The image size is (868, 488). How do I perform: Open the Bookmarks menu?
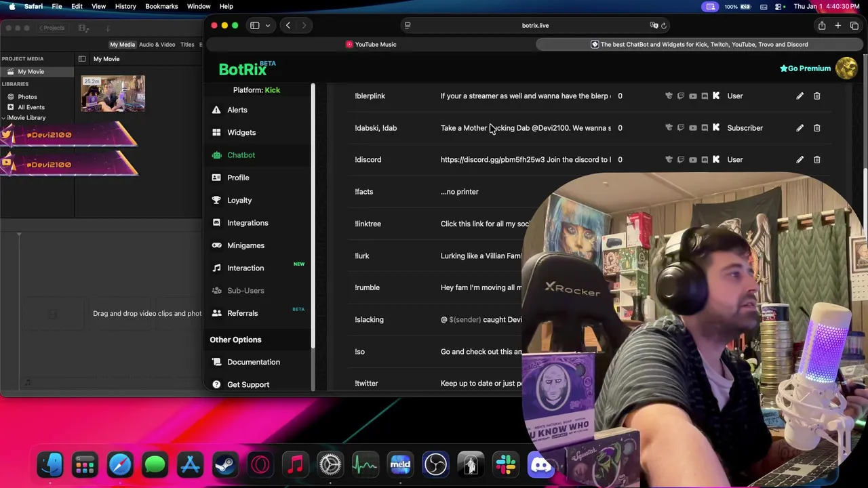point(161,6)
